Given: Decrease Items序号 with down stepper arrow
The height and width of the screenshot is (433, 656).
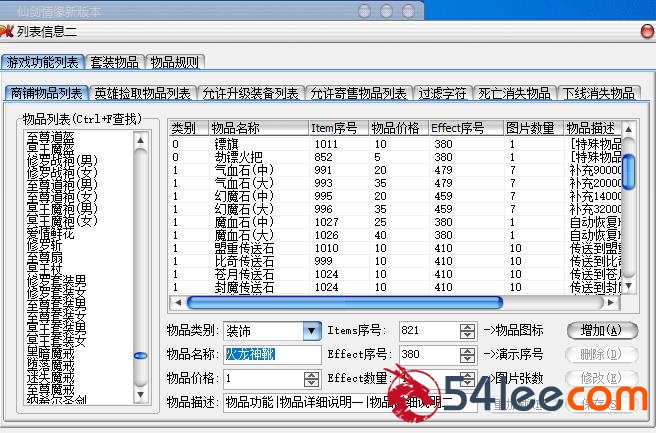Looking at the screenshot, I should click(x=467, y=335).
